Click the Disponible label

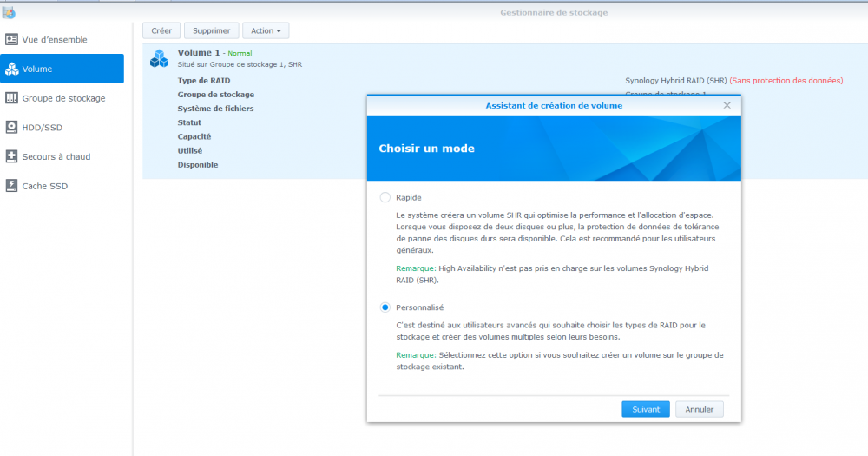point(198,164)
